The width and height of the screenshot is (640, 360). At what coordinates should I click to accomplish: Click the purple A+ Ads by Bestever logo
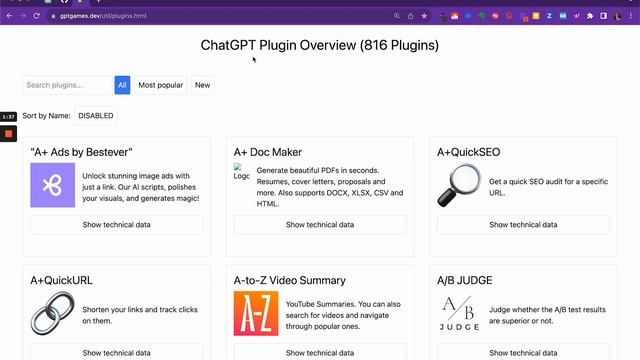(x=53, y=185)
